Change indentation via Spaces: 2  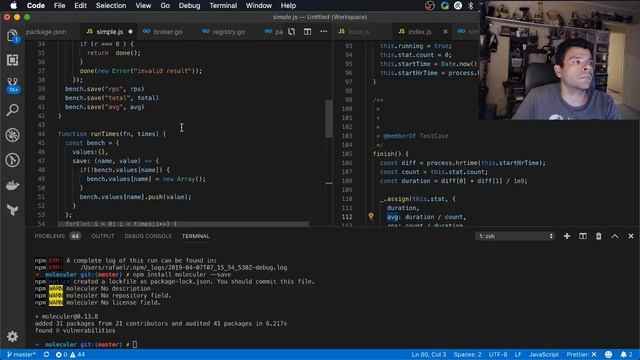pos(467,354)
